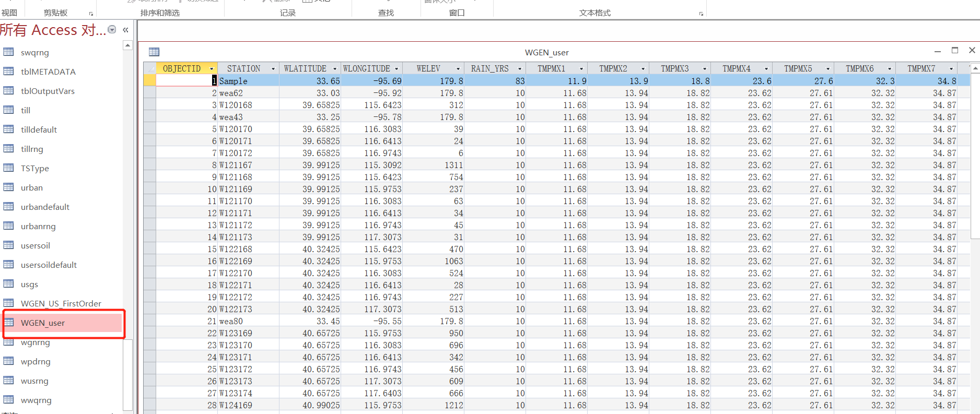980x414 pixels.
Task: Click the urbandefault table icon
Action: pos(8,207)
